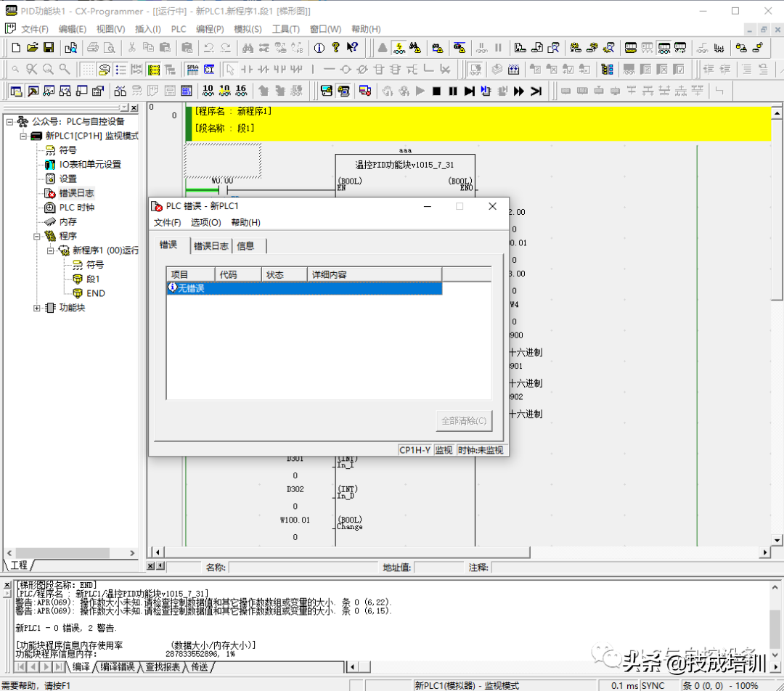Toggle the grid display toolbar button
784x691 pixels.
[x=87, y=70]
